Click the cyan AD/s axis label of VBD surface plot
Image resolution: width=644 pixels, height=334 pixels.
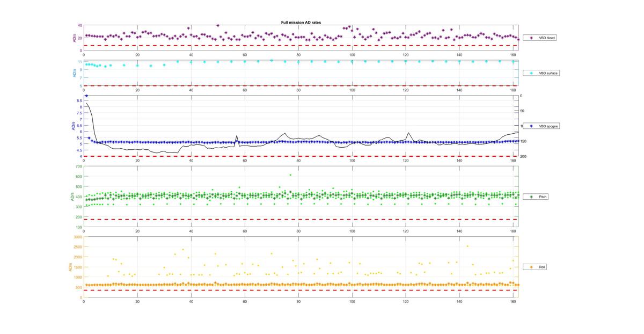tap(74, 73)
